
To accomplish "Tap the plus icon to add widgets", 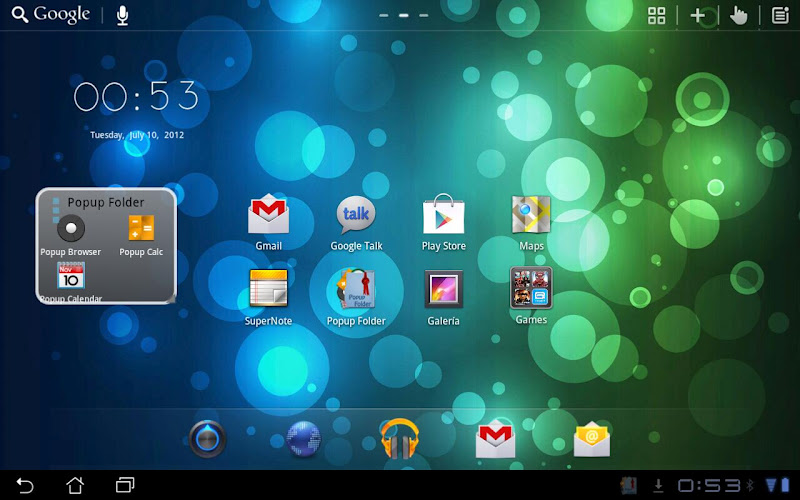I will tap(697, 16).
